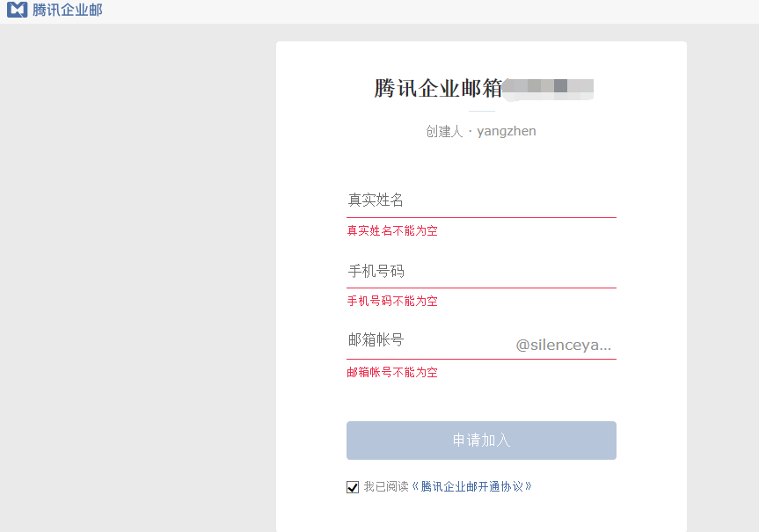Viewport: 759px width, 532px height.
Task: Click the 手机号码不能为空 error message
Action: tap(392, 302)
